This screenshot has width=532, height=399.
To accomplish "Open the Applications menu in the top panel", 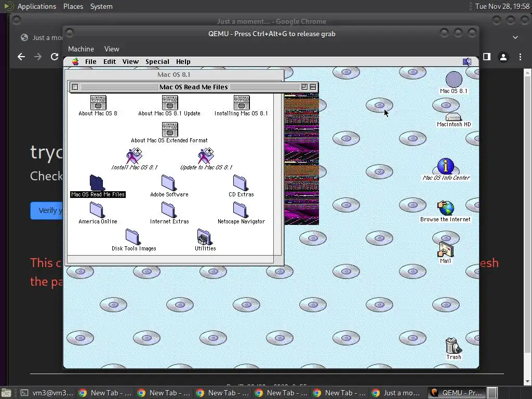I will [37, 6].
